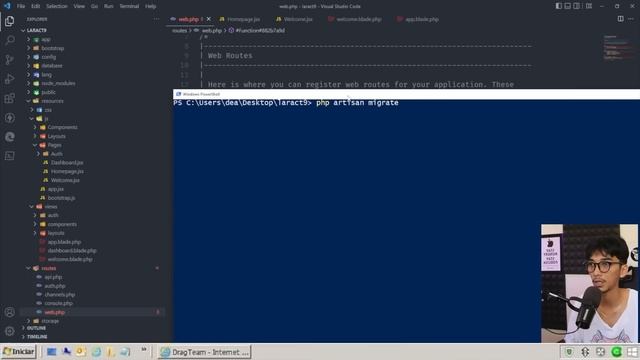Toggle secondary side bar layout icon
Image resolution: width=640 pixels, height=360 pixels.
click(x=576, y=6)
